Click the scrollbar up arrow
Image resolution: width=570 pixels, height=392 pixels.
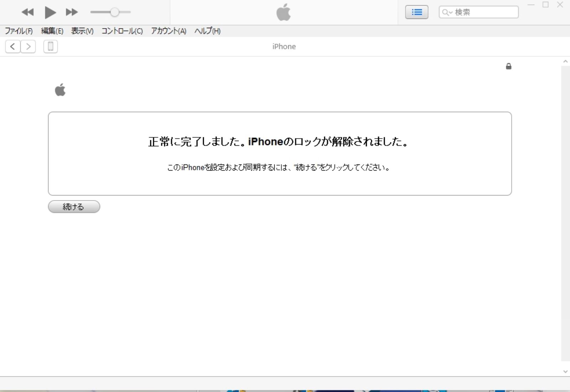tap(565, 62)
